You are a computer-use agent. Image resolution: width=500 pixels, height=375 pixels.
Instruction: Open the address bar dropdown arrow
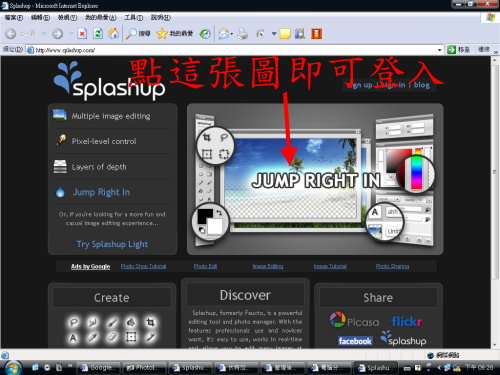point(439,50)
